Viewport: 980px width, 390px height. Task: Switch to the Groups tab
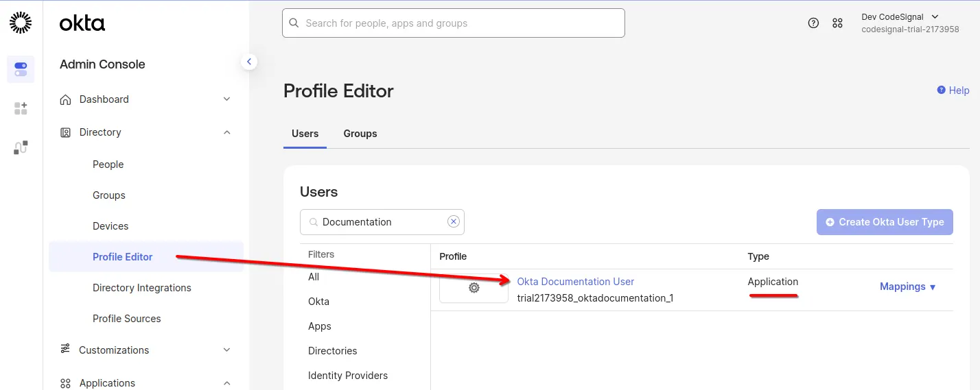tap(360, 134)
